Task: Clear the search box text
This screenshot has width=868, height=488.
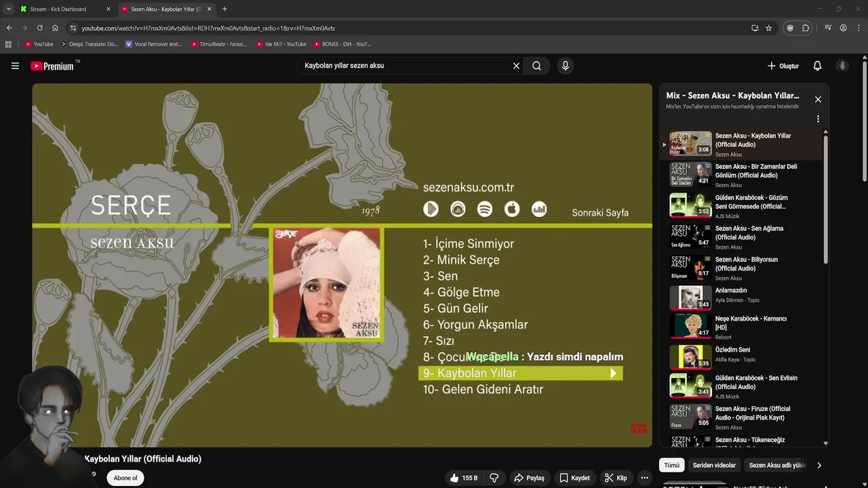Action: (x=516, y=66)
